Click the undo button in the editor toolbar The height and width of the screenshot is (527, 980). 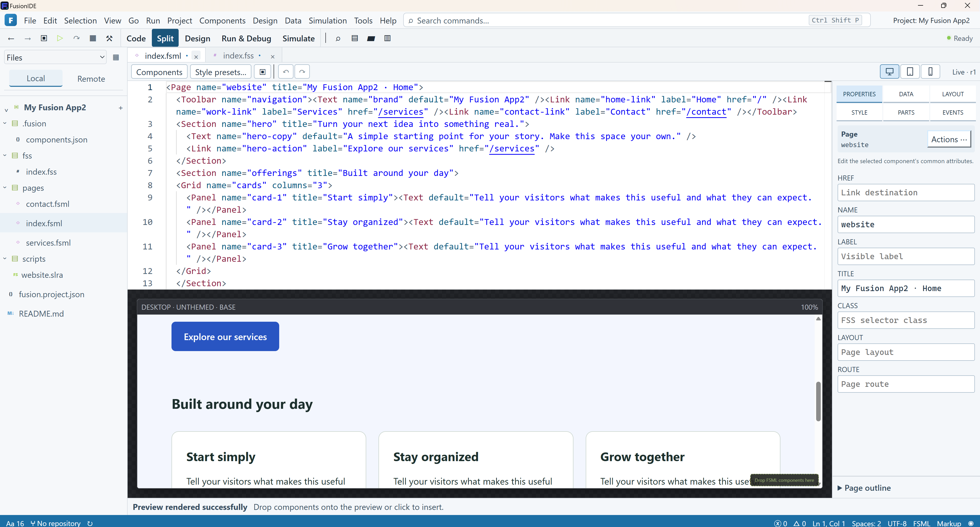click(x=286, y=72)
